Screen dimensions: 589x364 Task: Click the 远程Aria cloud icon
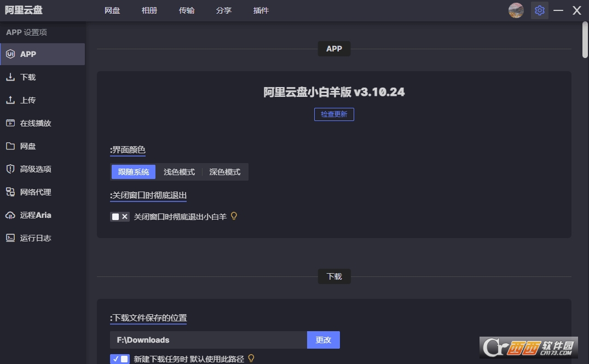10,215
